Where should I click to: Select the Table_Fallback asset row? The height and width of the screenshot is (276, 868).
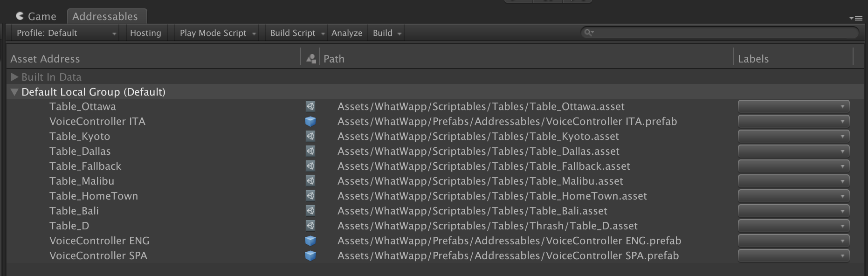pos(85,166)
